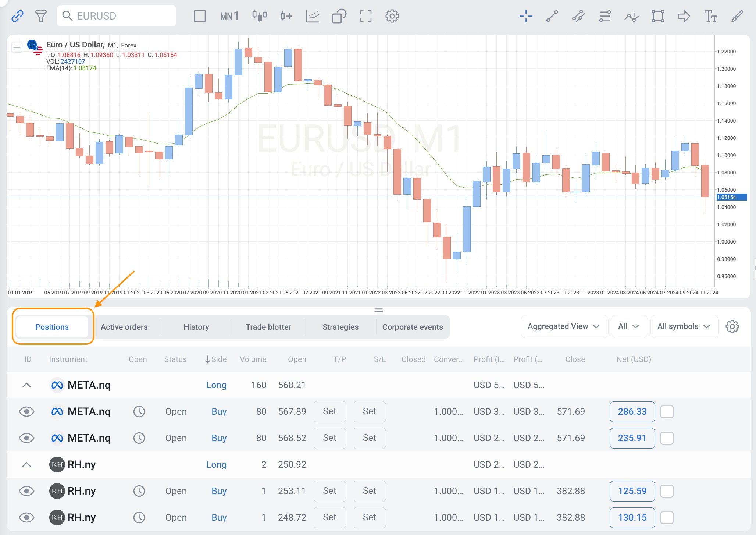Switch to the History tab
Viewport: 756px width, 535px height.
pos(196,327)
